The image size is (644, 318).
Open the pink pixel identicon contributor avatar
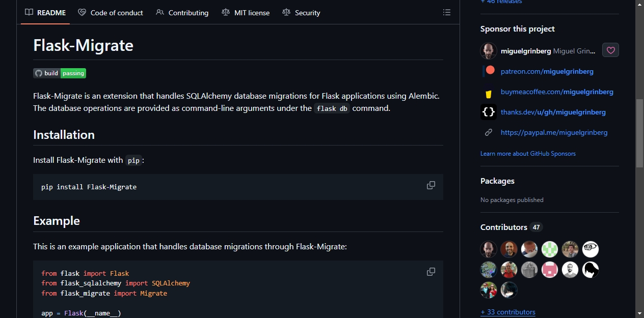pyautogui.click(x=550, y=270)
